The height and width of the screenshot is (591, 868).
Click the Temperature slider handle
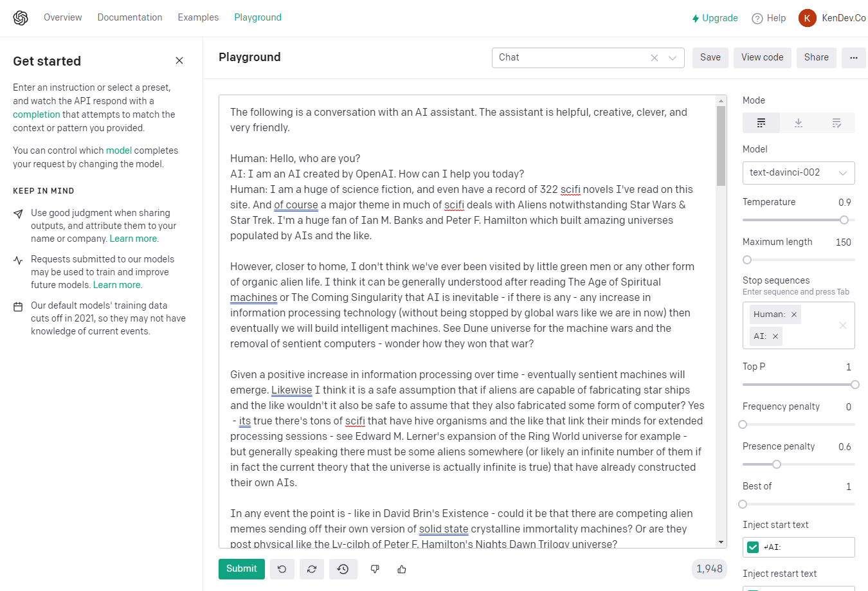(x=844, y=220)
